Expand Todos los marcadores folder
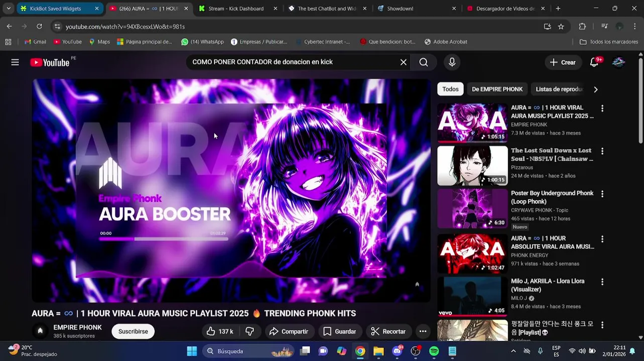Viewport: 644px width, 361px height. [x=609, y=42]
